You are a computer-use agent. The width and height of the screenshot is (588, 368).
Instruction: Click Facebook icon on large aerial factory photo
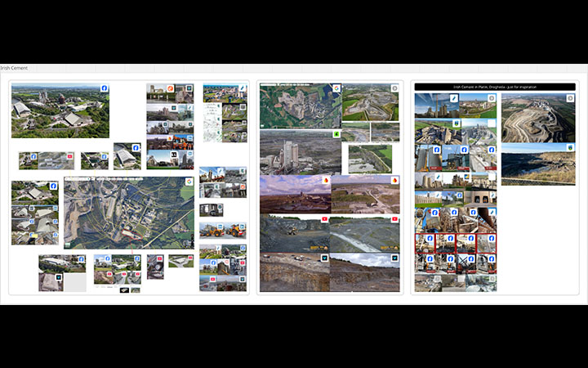tap(105, 88)
